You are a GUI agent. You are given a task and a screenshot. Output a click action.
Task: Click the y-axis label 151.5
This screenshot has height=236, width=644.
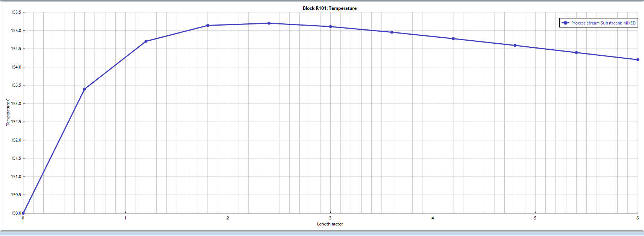(x=16, y=158)
